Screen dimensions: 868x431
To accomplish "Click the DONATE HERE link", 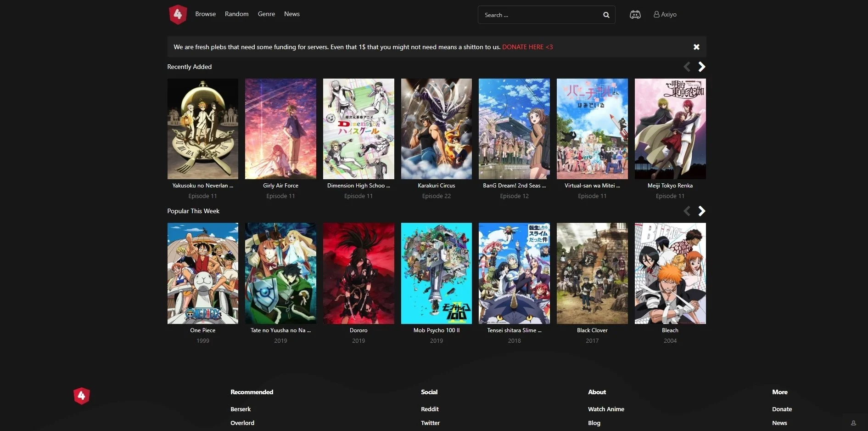I will pyautogui.click(x=527, y=47).
